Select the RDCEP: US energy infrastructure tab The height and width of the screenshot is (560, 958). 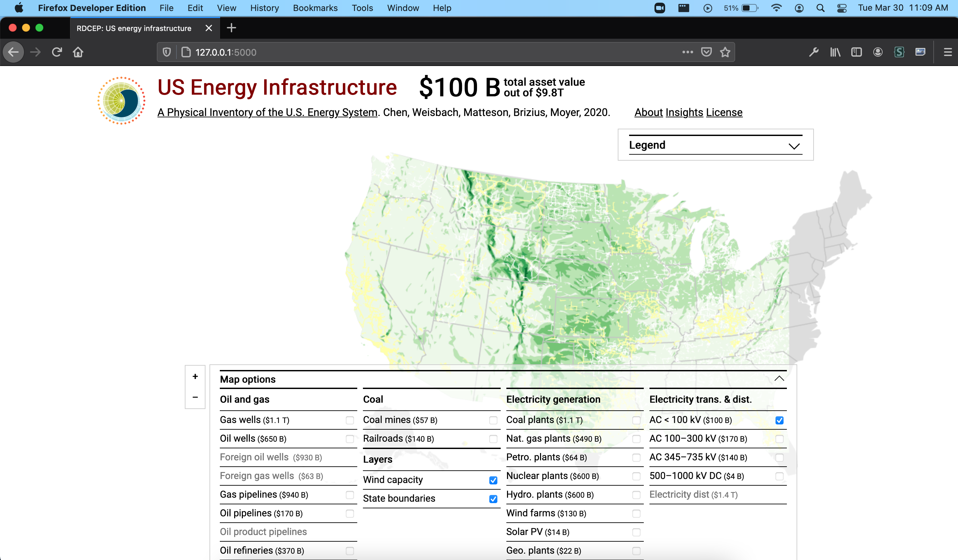tap(134, 28)
